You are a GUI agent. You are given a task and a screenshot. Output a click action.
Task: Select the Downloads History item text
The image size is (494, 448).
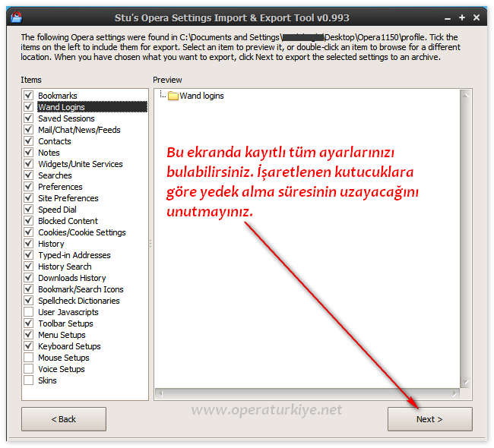72,278
